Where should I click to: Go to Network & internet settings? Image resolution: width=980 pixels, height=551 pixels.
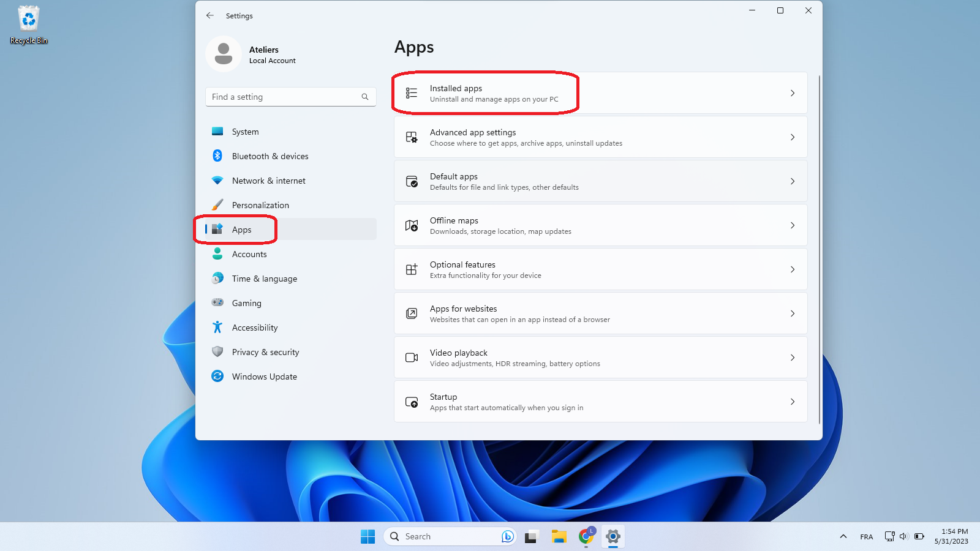[x=268, y=181]
